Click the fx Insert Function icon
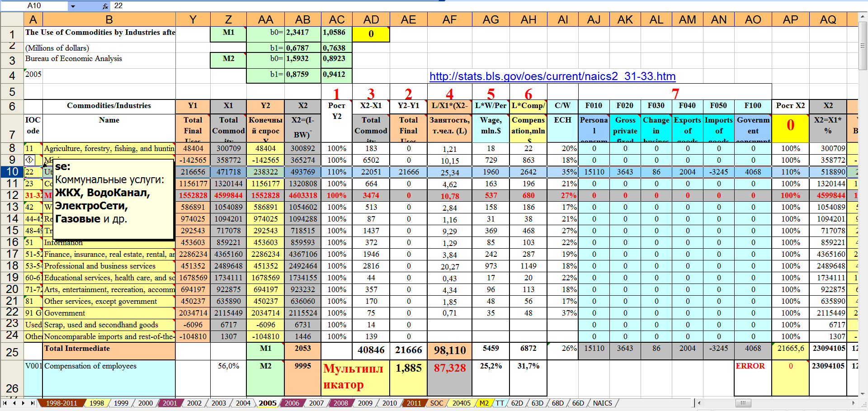The image size is (868, 411). (x=105, y=6)
